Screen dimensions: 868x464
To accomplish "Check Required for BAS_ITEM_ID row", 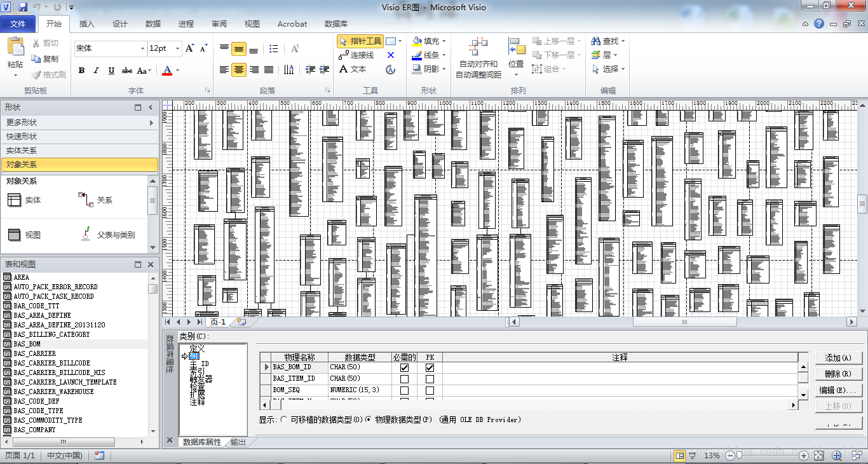I will (404, 379).
